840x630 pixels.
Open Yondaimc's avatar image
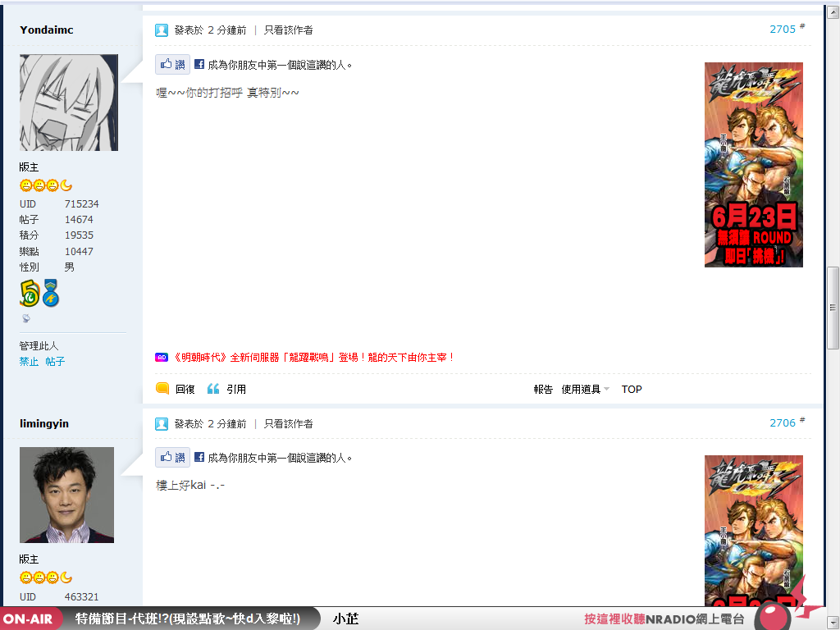[69, 103]
